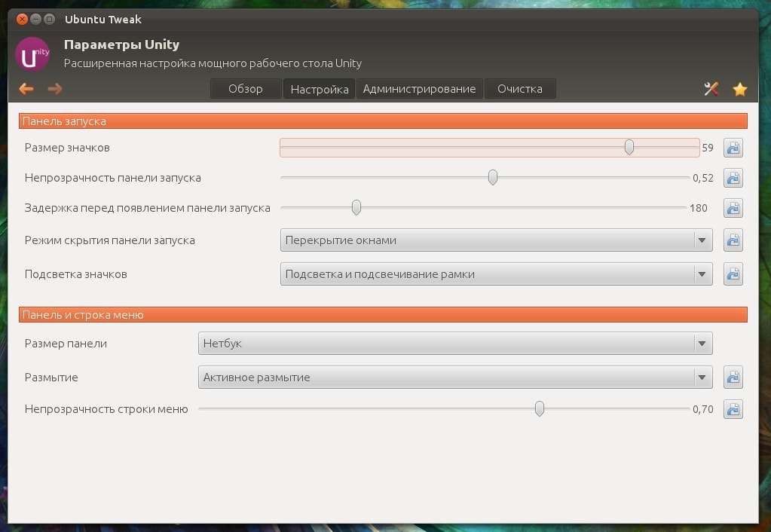Click the 'Задержка перед появлением панели запуска' label
This screenshot has height=532, width=771.
(x=148, y=208)
